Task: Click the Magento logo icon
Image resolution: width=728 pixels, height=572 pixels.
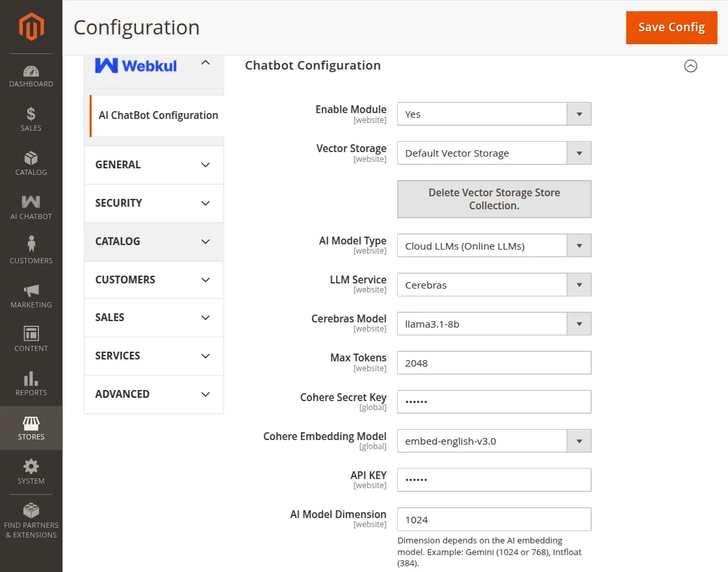Action: pyautogui.click(x=31, y=27)
